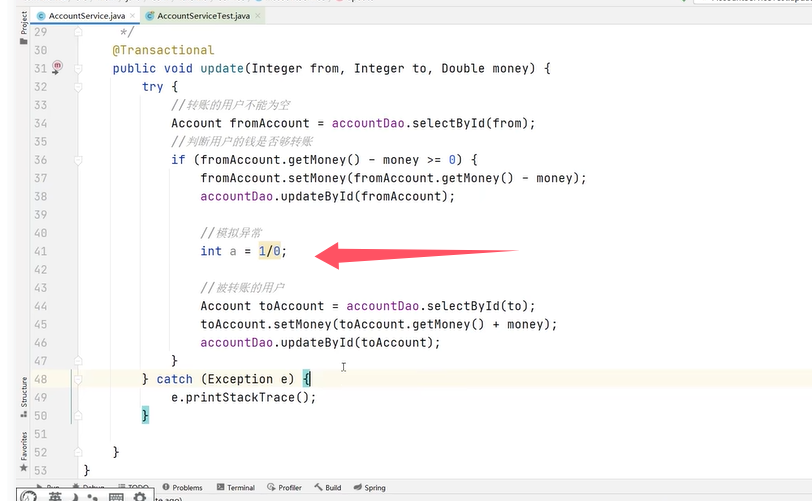The width and height of the screenshot is (812, 501).
Task: Collapse the update method fold at line 31
Action: (x=78, y=68)
